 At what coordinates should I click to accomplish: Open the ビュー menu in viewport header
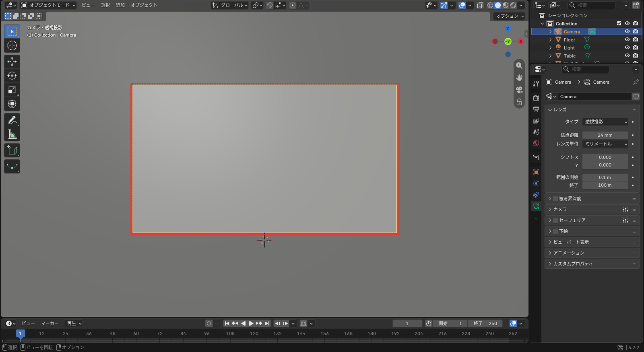pyautogui.click(x=88, y=5)
